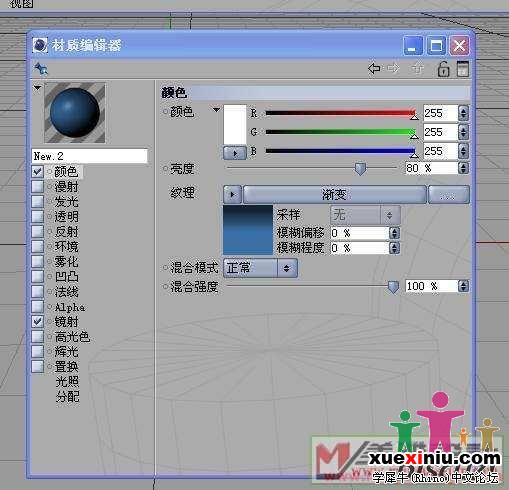This screenshot has height=490, width=509.
Task: Click the 亮度 brightness slider handle
Action: click(x=360, y=169)
